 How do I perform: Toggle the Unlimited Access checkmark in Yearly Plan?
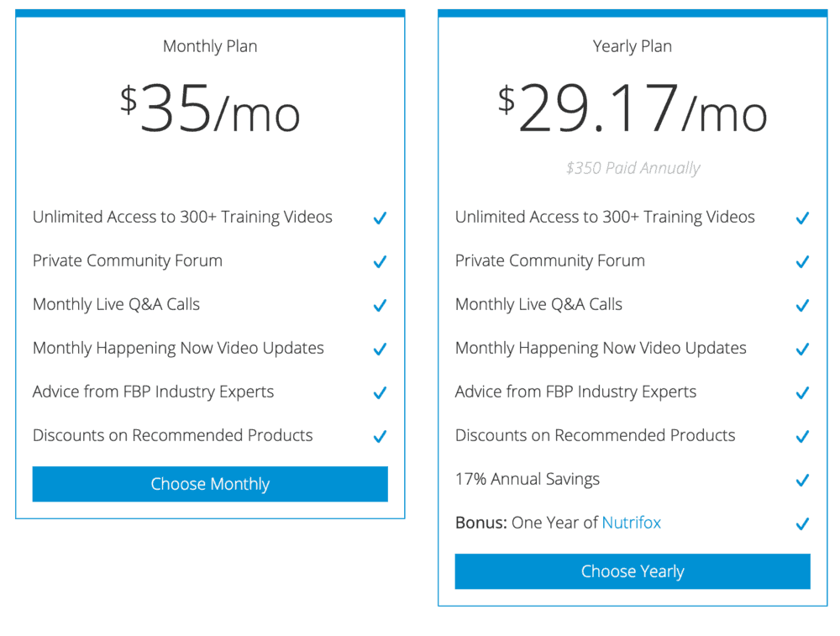tap(802, 218)
